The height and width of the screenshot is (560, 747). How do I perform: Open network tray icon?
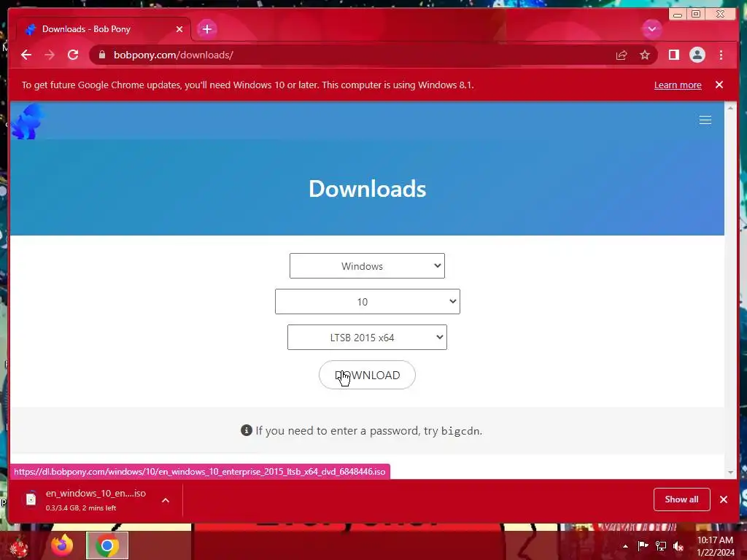661,546
